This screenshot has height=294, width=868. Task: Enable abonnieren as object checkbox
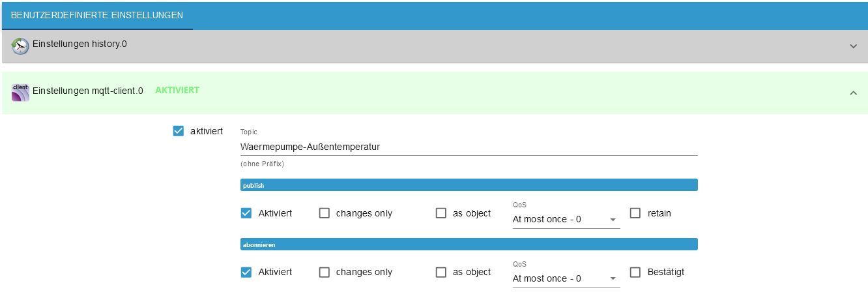click(441, 272)
